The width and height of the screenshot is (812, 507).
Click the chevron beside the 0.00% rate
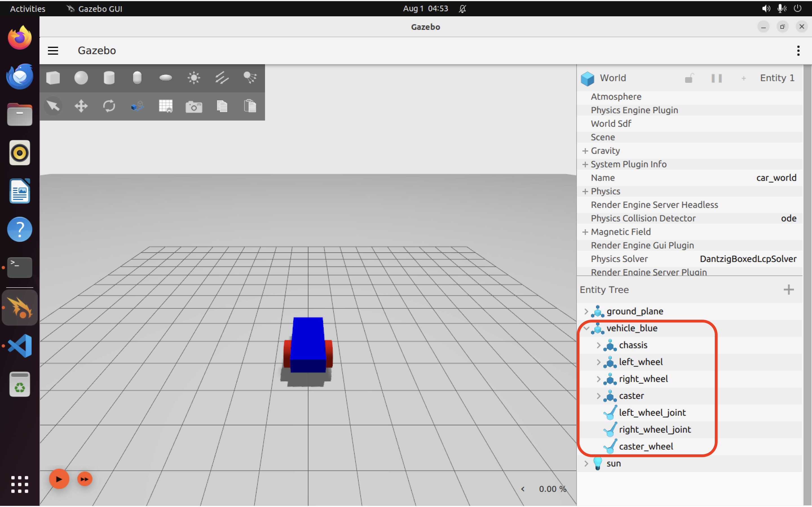(523, 489)
